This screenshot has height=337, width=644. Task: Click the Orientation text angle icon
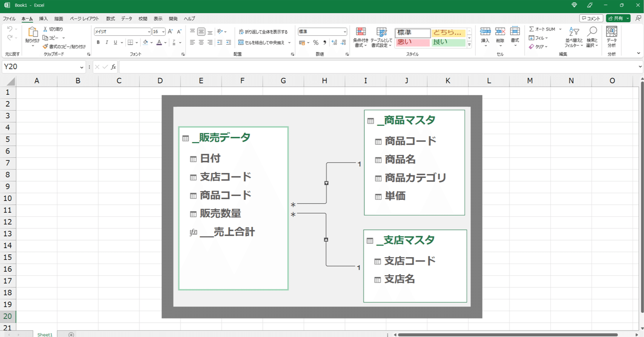[x=220, y=32]
